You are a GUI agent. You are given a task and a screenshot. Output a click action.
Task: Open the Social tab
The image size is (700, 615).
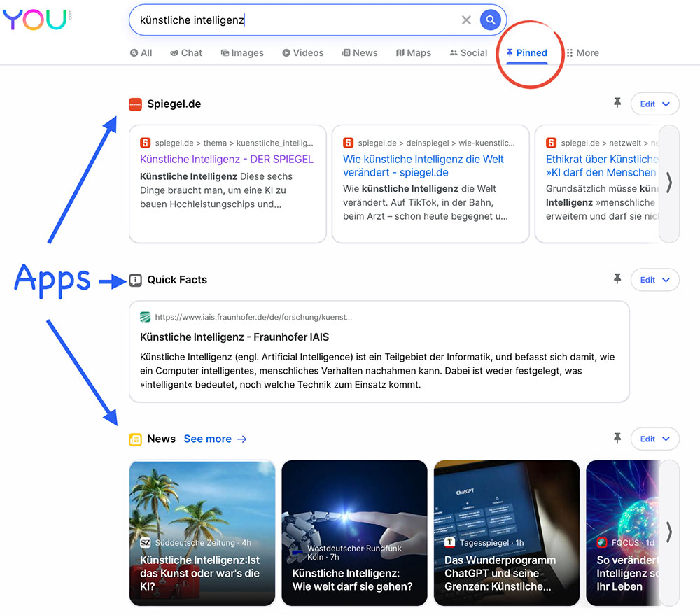(x=468, y=52)
